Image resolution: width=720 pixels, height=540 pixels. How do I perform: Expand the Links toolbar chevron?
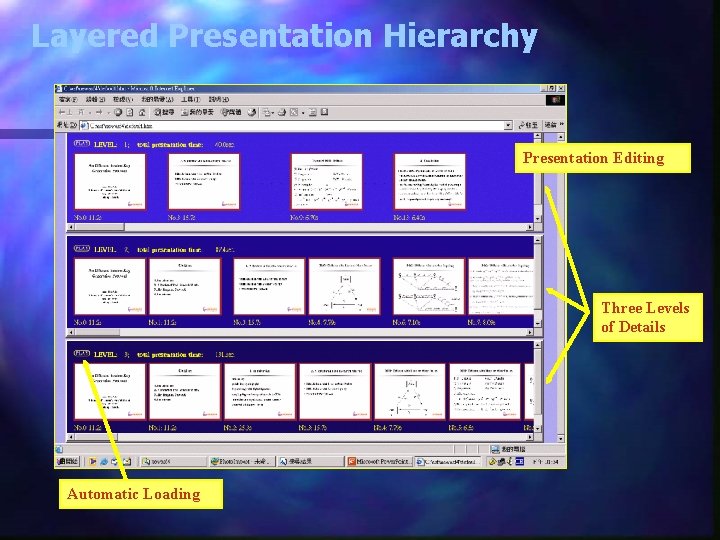[x=562, y=124]
